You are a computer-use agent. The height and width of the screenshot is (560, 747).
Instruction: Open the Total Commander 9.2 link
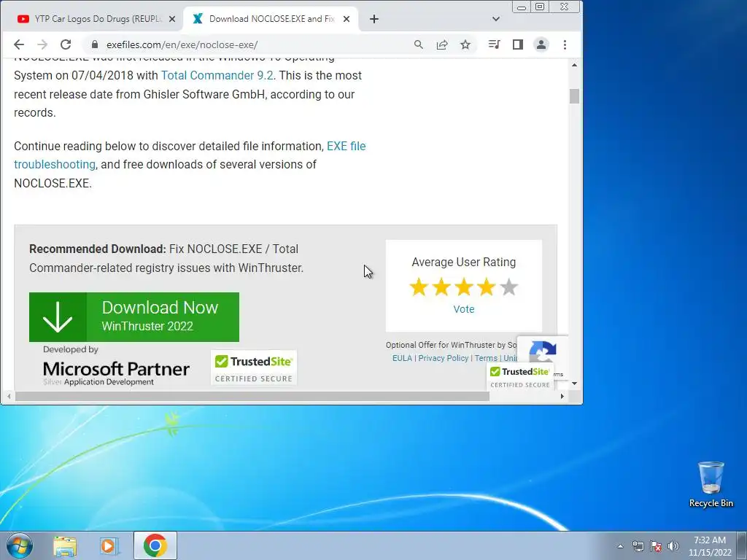coord(217,76)
